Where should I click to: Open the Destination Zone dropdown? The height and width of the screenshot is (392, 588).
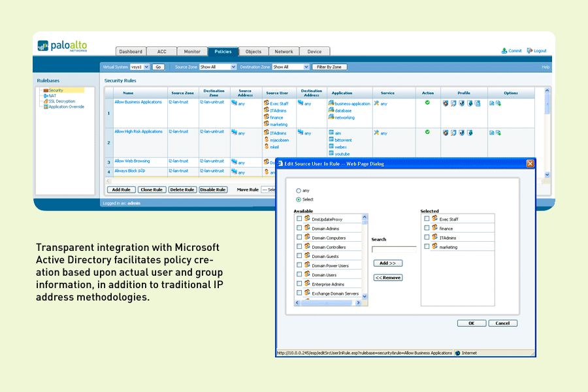[291, 67]
